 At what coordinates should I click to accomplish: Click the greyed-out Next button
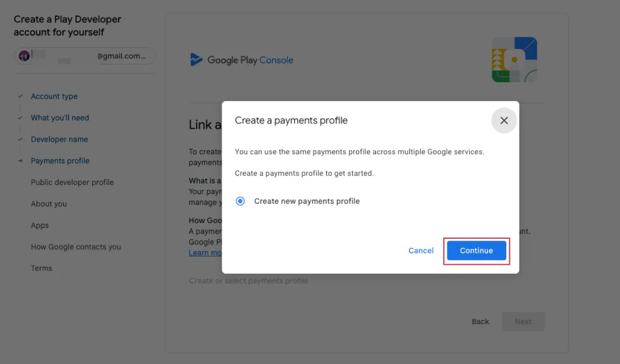(x=523, y=322)
